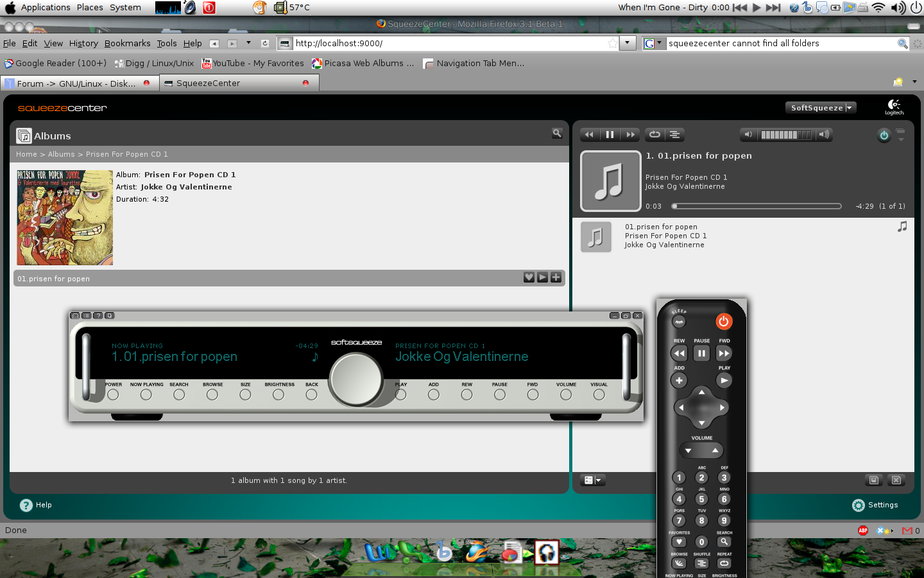Click VISUAL button on SoftSqueeze front panel

click(x=599, y=395)
